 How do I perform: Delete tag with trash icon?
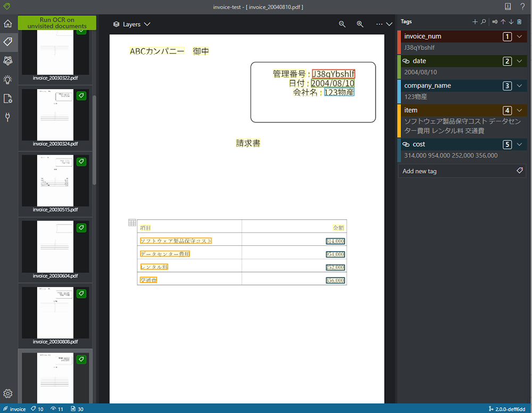click(519, 22)
